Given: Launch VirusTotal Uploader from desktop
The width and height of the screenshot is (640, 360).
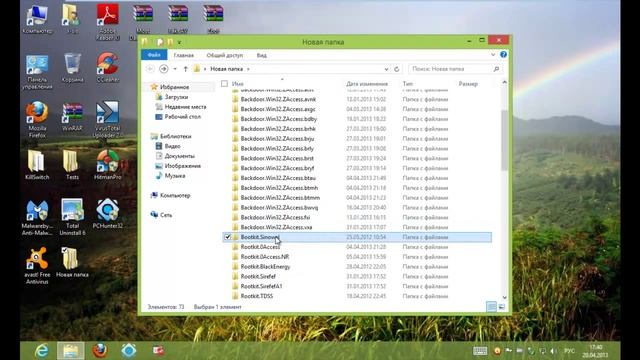Looking at the screenshot, I should coord(107,120).
